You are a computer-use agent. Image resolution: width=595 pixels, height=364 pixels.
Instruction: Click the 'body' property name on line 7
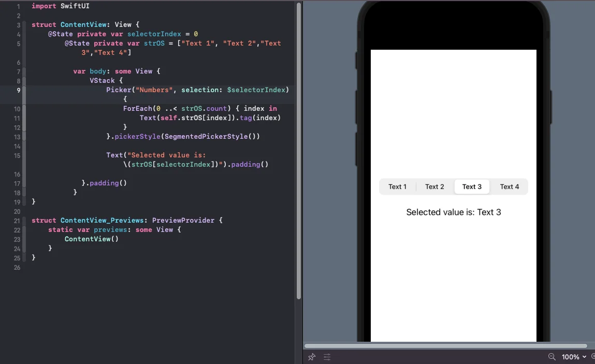(98, 71)
